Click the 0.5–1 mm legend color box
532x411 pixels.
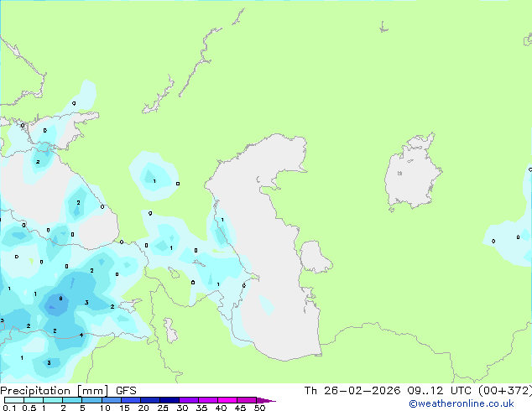(34, 400)
